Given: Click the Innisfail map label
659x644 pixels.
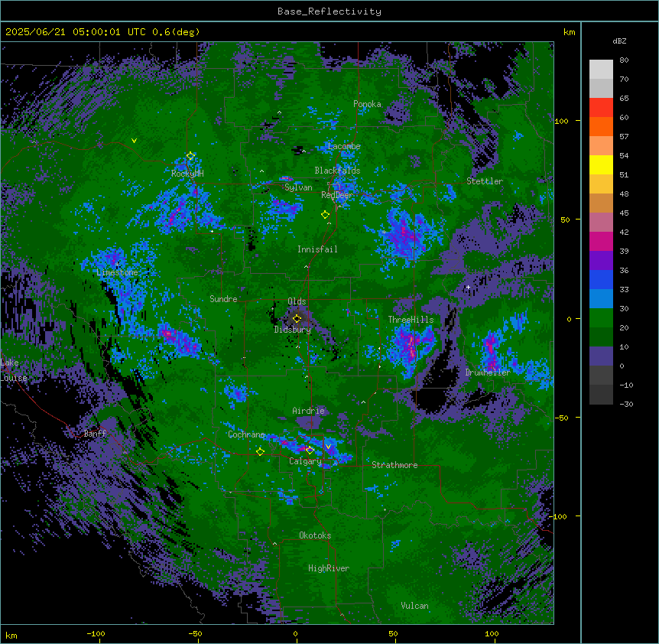Looking at the screenshot, I should click(x=317, y=249).
